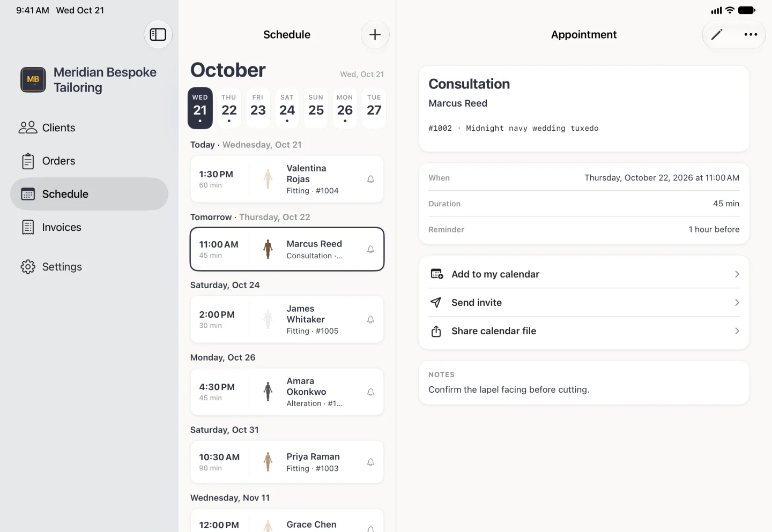Tap the MB Meridian Bespoke logo

(x=33, y=80)
